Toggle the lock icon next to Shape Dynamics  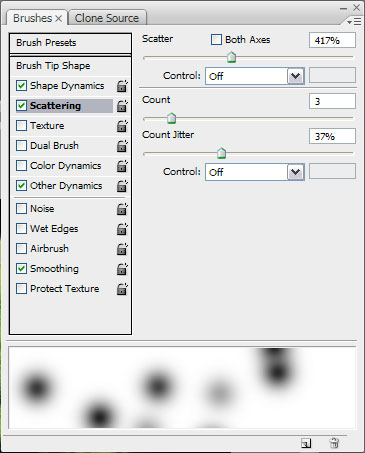[x=122, y=86]
